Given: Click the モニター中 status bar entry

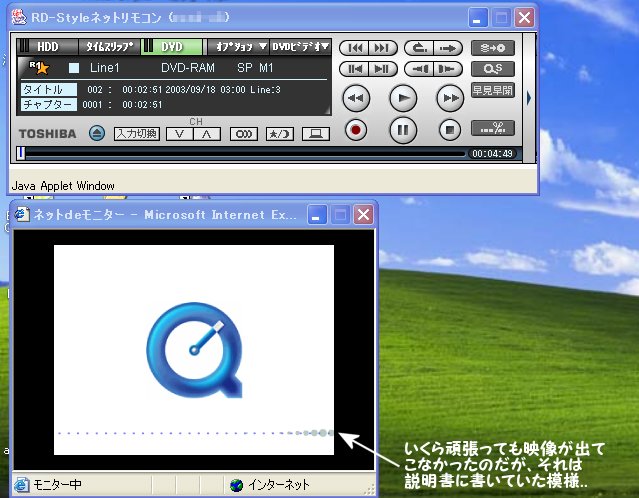Looking at the screenshot, I should click(x=57, y=485).
